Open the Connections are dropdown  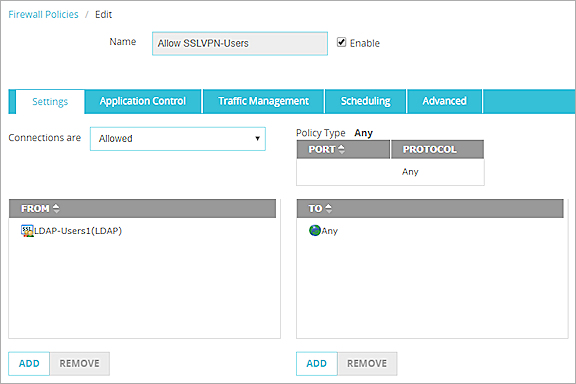point(178,139)
